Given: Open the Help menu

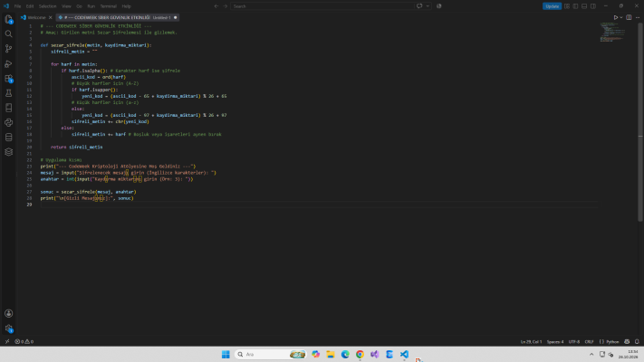Looking at the screenshot, I should 127,6.
